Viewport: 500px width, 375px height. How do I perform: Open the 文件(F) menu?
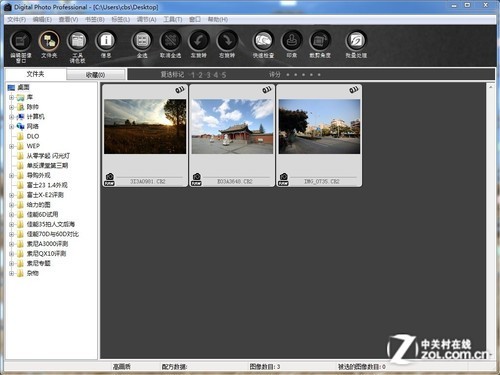coord(17,19)
